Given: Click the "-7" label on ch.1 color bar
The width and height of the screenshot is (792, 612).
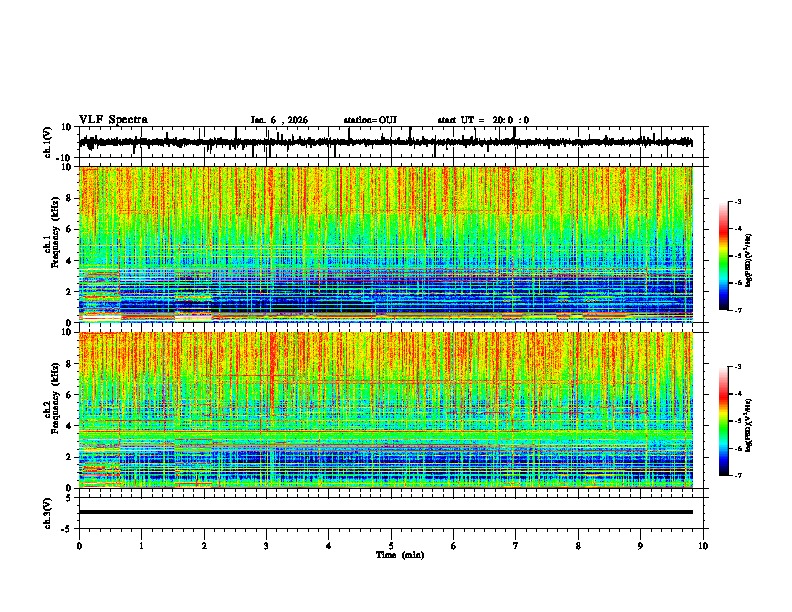Looking at the screenshot, I should coord(737,310).
